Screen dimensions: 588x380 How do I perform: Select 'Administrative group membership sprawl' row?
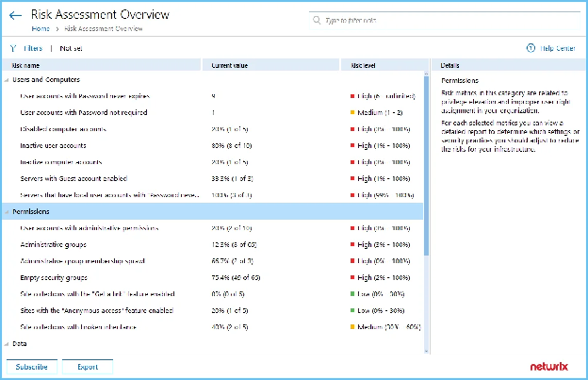(x=213, y=261)
